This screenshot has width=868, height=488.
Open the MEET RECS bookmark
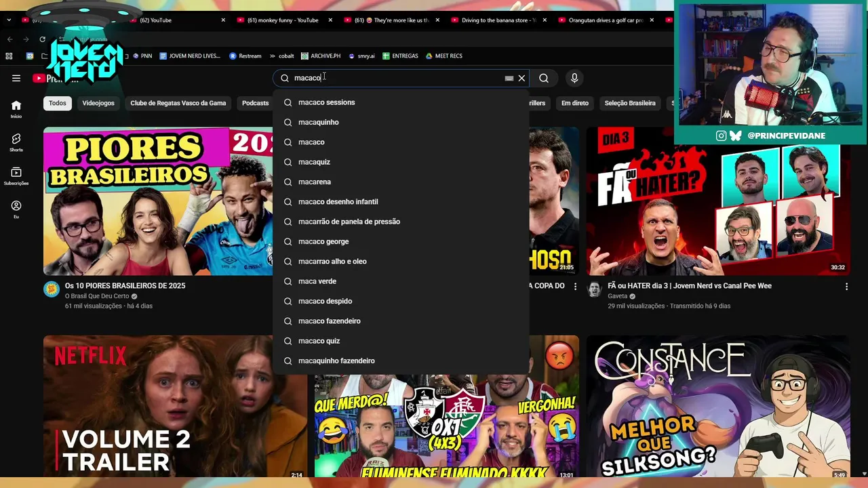(x=443, y=56)
